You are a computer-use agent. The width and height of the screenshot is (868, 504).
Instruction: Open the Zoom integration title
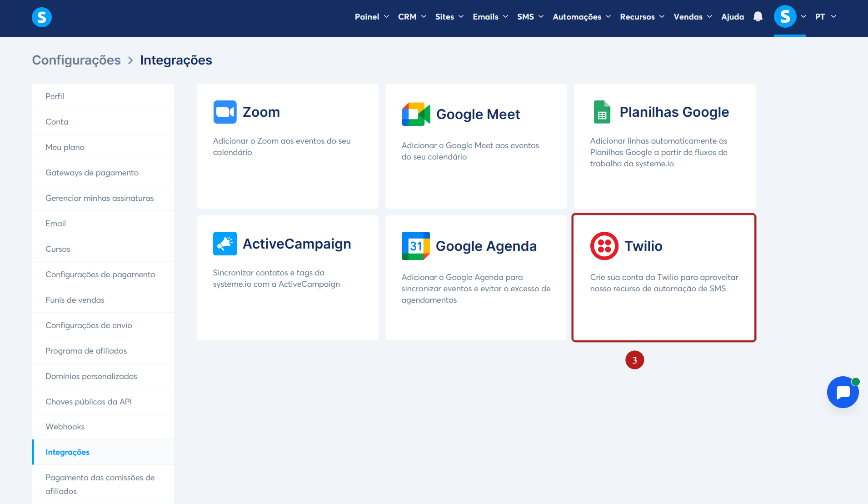pos(261,112)
